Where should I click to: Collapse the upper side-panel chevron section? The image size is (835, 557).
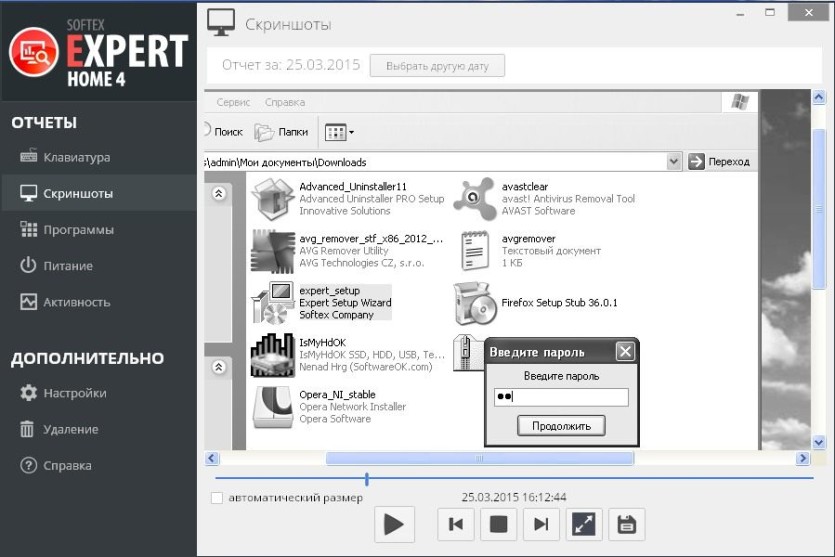tap(219, 193)
